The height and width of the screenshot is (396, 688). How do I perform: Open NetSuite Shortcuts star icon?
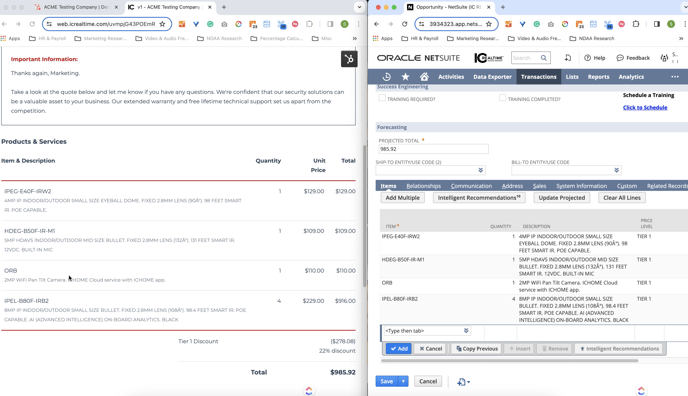[x=405, y=77]
